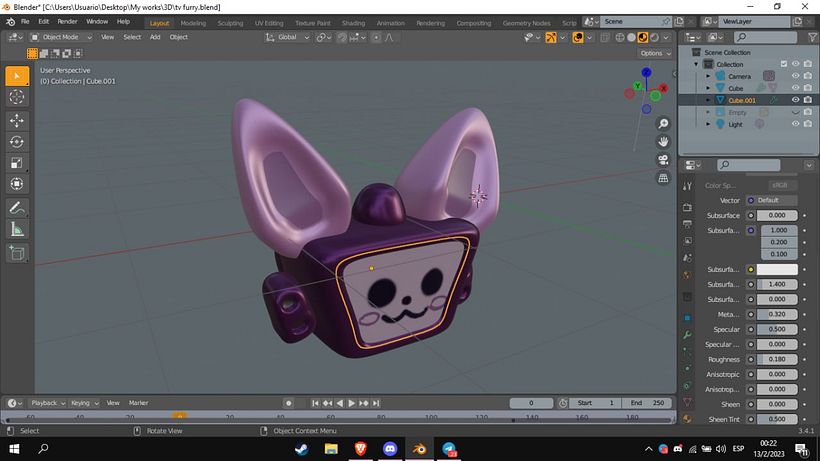
Task: Switch to the Sculpting workspace tab
Action: [230, 23]
